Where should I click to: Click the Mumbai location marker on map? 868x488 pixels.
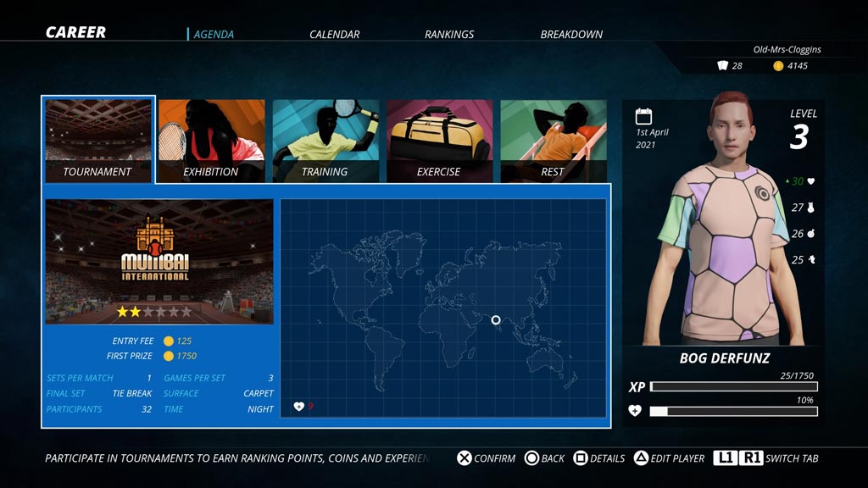496,319
